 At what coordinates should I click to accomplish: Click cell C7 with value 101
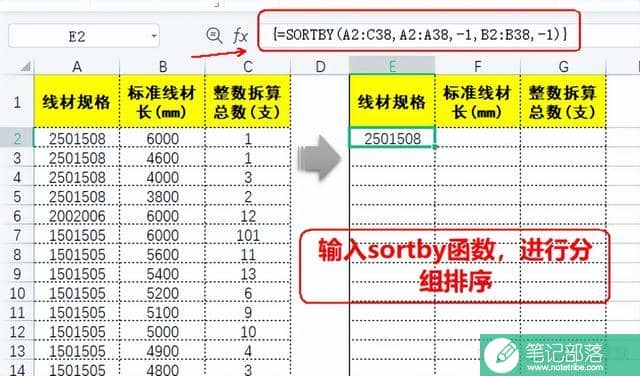coord(248,236)
